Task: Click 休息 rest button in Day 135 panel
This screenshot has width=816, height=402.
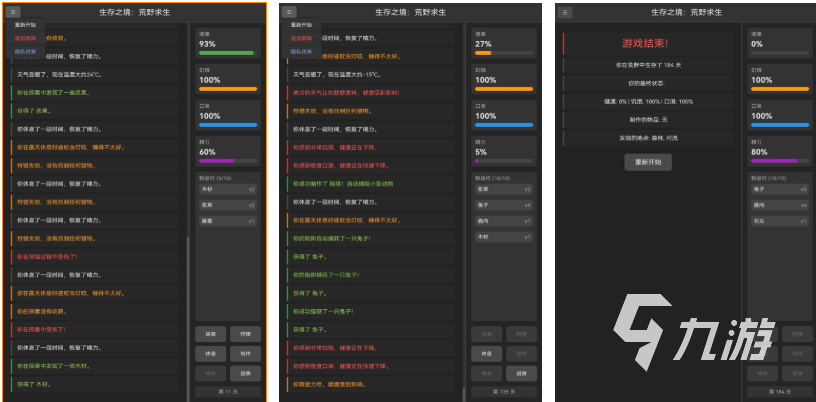Action: click(x=487, y=354)
